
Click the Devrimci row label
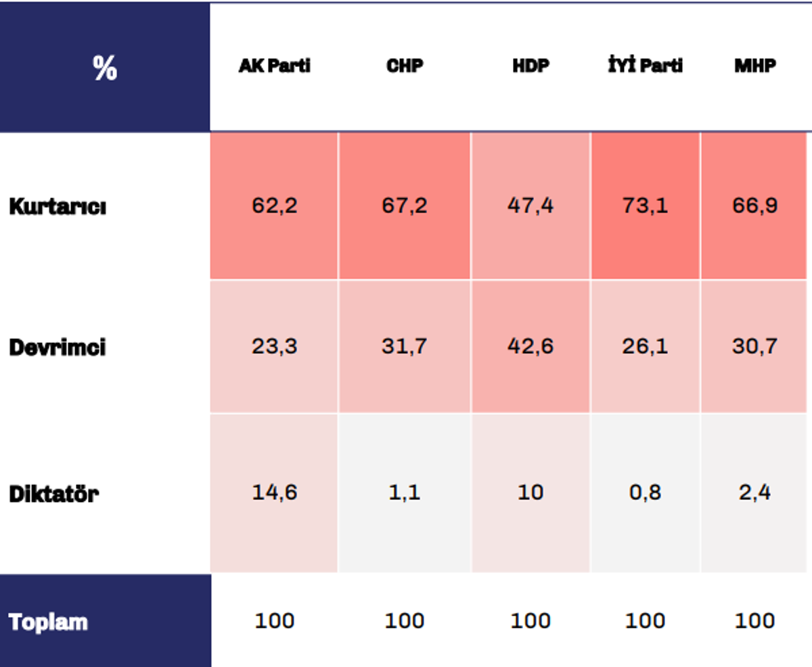pos(58,348)
